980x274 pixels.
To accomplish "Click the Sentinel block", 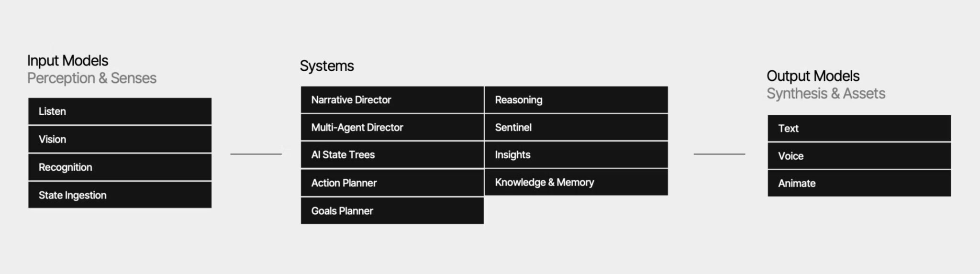I will pos(576,127).
